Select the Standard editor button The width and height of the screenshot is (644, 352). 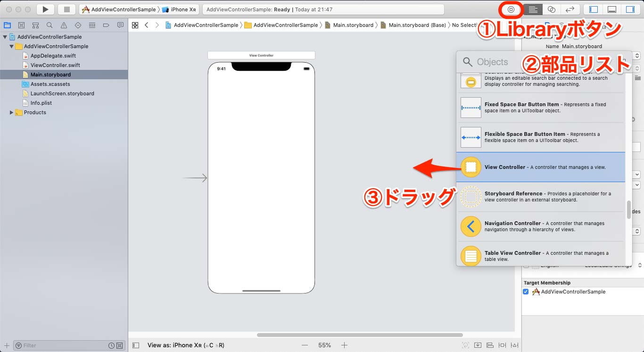[533, 9]
